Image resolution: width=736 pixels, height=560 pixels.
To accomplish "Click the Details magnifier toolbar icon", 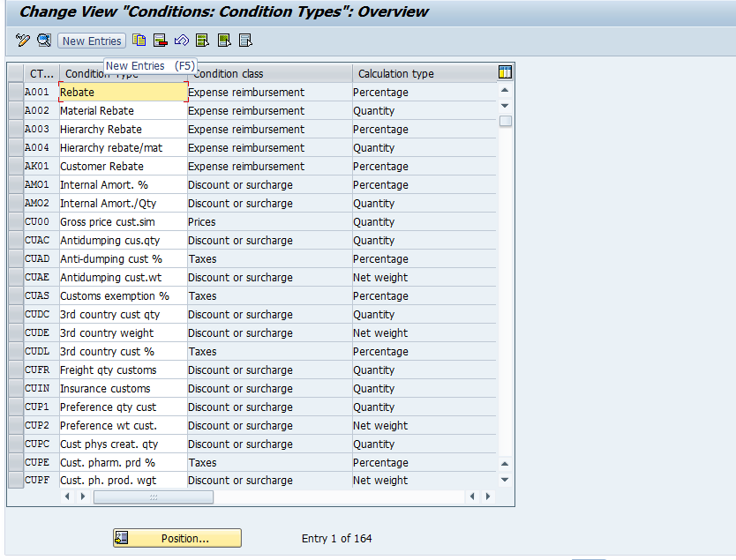I will pos(43,41).
